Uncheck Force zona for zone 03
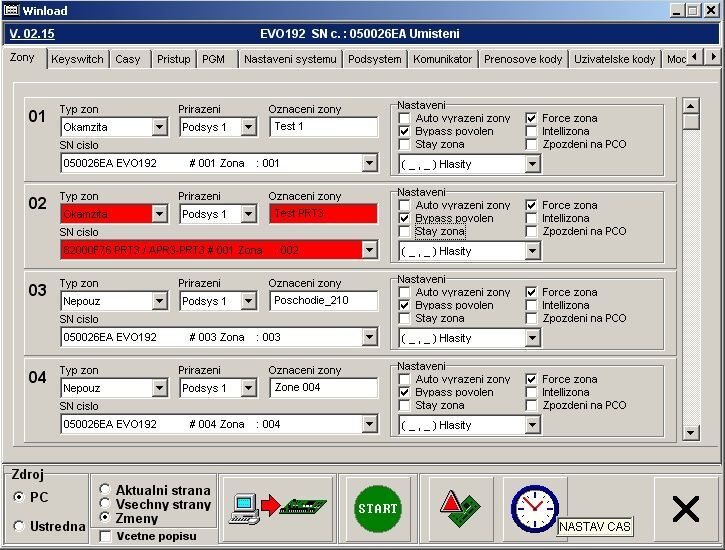725x550 pixels. click(531, 292)
